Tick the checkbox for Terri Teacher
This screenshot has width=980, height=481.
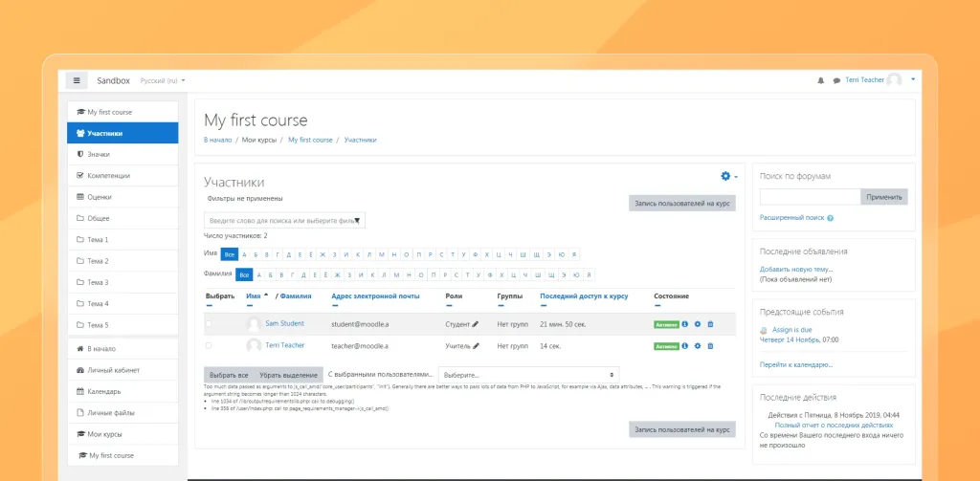coord(209,345)
